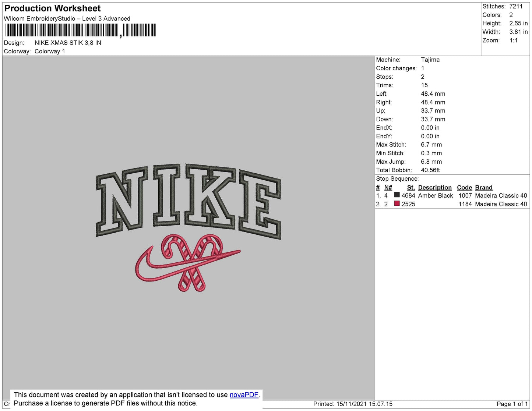This screenshot has height=411, width=532.
Task: Select the printed timestamp '15/11/2021 15.07.15'
Action: pos(364,404)
